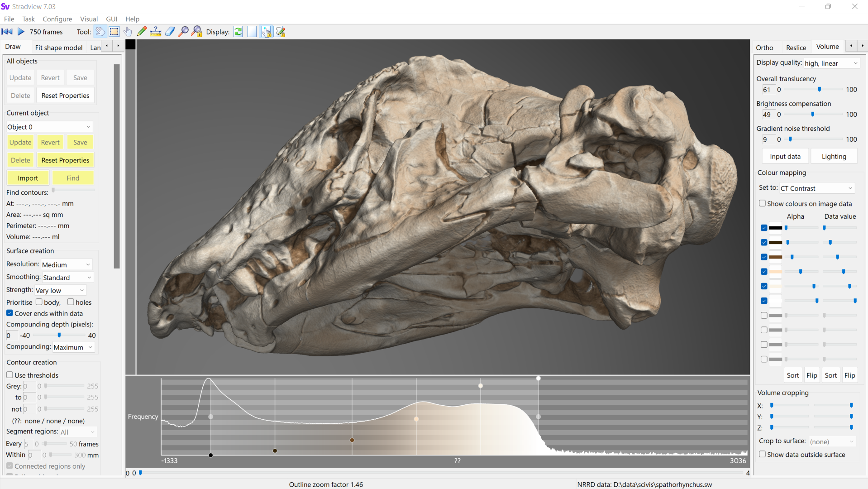868x489 pixels.
Task: Adjust the Brightness compensation slider
Action: click(814, 115)
